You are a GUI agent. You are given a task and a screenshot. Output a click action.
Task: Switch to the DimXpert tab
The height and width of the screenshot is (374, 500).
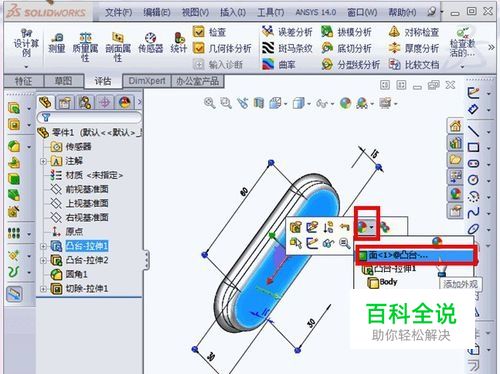pyautogui.click(x=147, y=81)
